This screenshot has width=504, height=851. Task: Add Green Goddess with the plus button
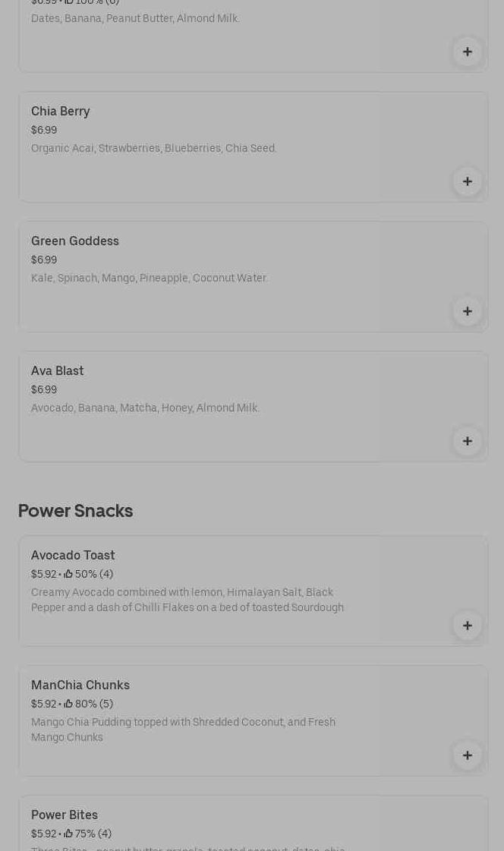(x=467, y=311)
